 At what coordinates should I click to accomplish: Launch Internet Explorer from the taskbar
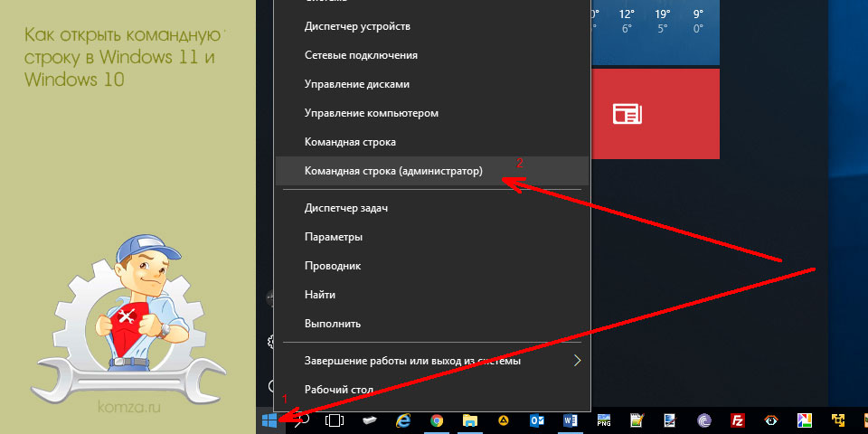pos(403,420)
